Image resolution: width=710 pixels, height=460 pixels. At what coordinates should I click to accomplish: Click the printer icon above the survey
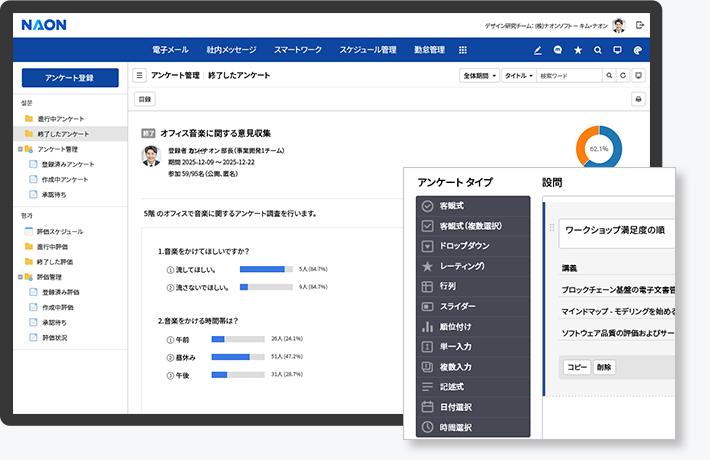pyautogui.click(x=638, y=99)
